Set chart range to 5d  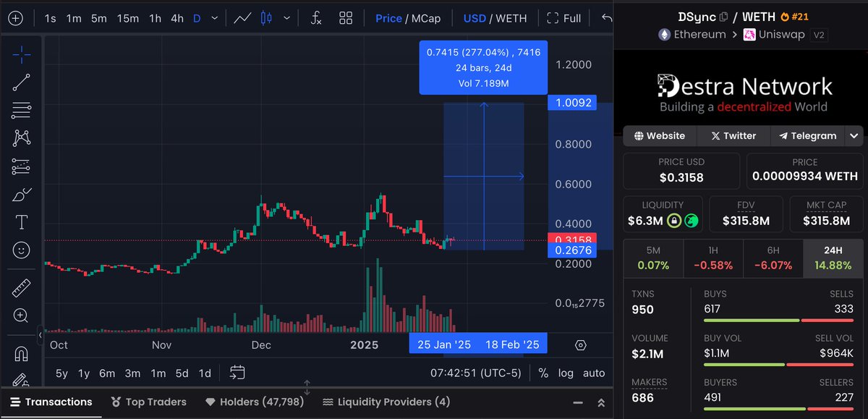182,373
